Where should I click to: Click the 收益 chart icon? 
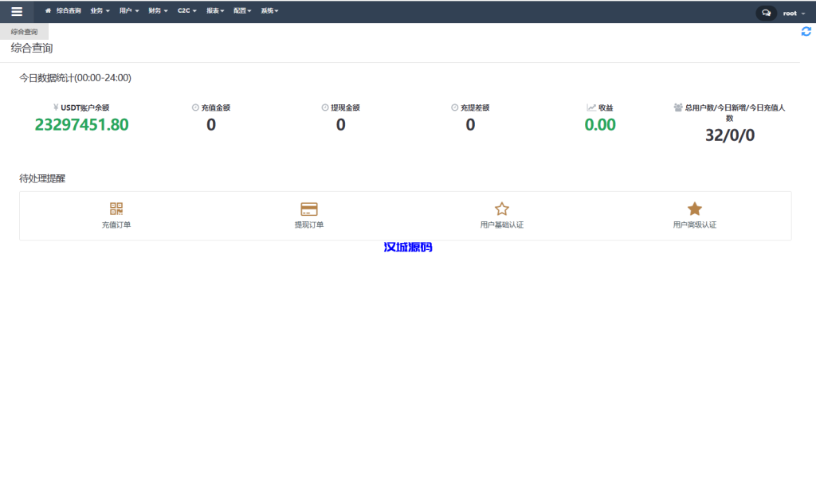591,107
